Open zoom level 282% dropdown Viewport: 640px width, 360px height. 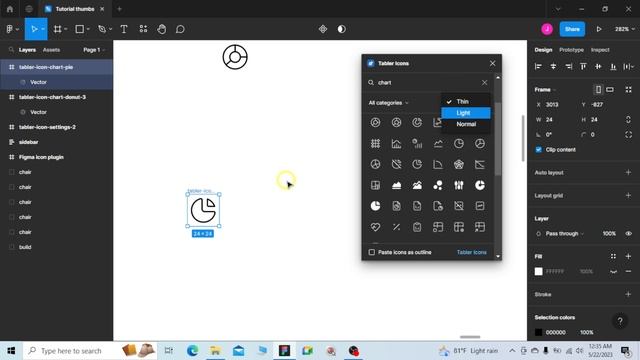[624, 29]
